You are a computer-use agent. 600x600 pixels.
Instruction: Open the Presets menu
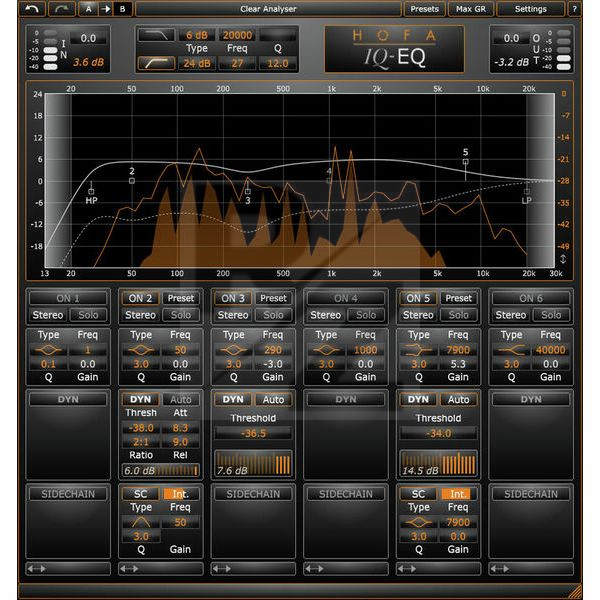point(424,9)
